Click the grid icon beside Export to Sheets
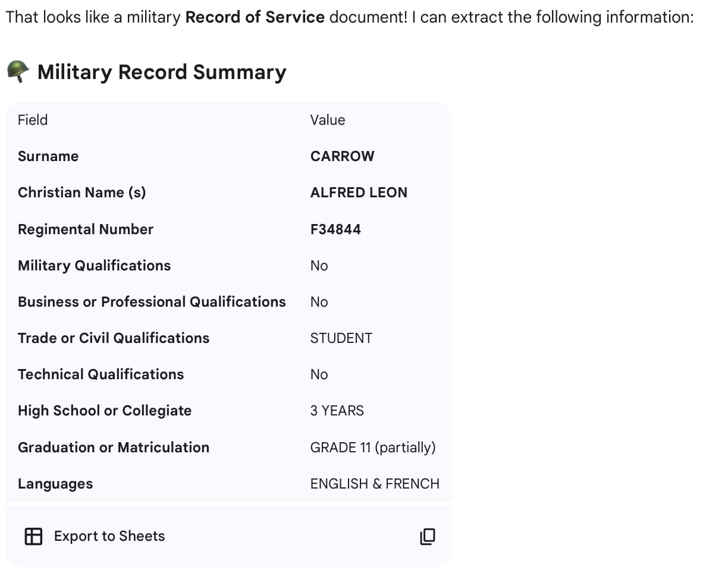Screen dimensions: 728x567 pos(33,536)
